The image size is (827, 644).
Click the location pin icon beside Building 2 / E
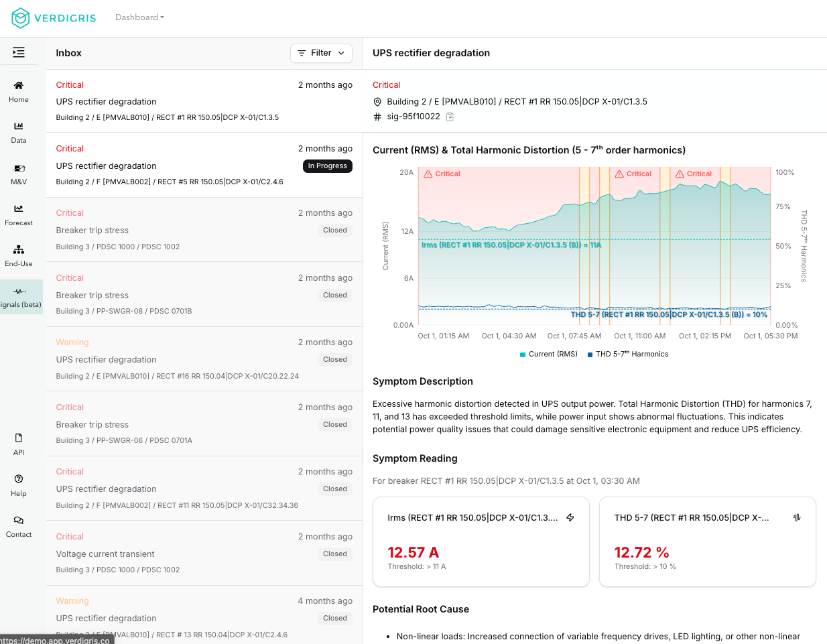pos(377,102)
